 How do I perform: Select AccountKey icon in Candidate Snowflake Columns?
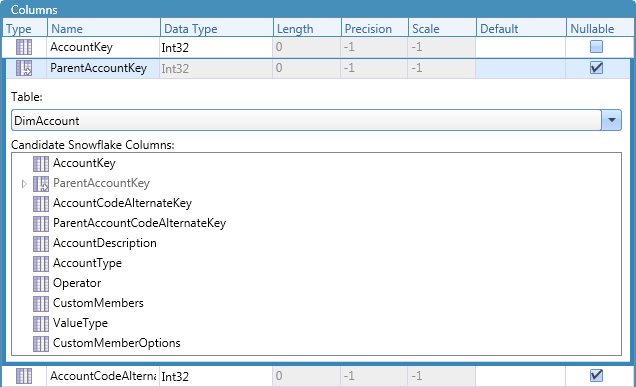(41, 163)
